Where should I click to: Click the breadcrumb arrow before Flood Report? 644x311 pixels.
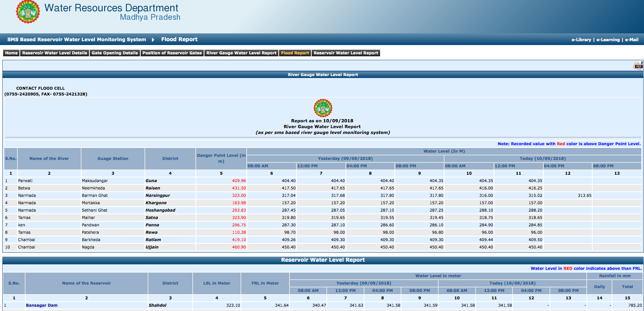[153, 40]
